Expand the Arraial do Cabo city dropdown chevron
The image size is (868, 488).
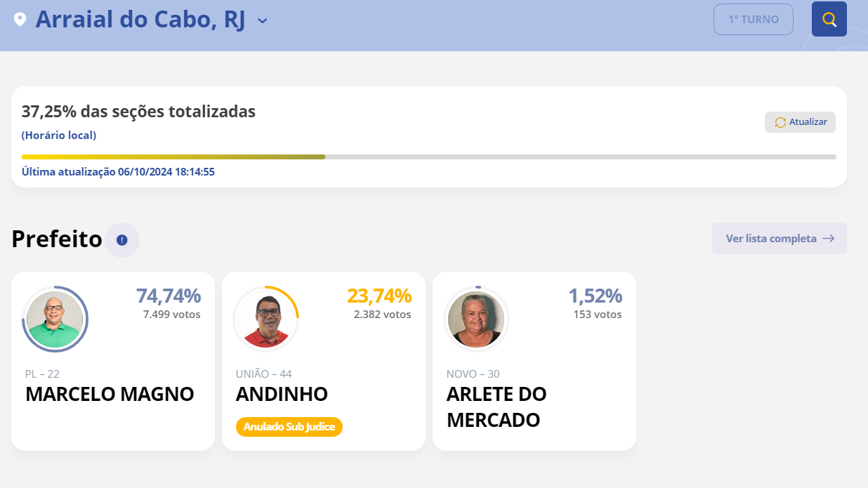coord(263,20)
